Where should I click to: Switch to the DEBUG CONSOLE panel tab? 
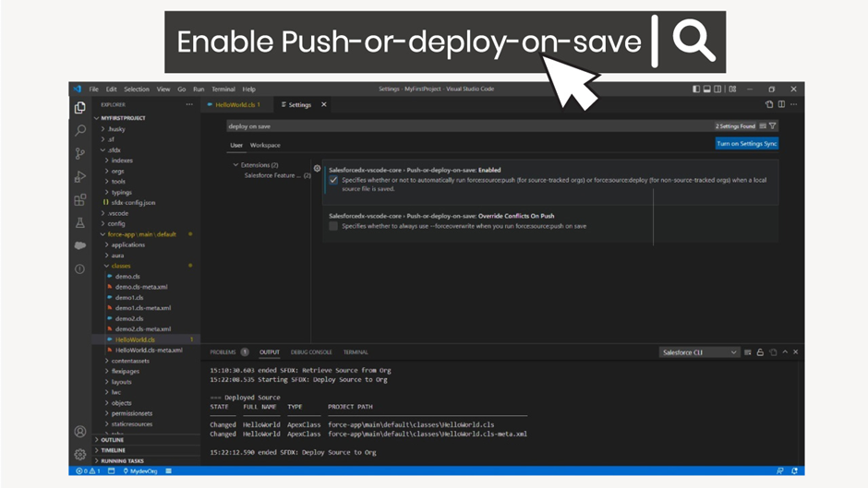tap(311, 351)
